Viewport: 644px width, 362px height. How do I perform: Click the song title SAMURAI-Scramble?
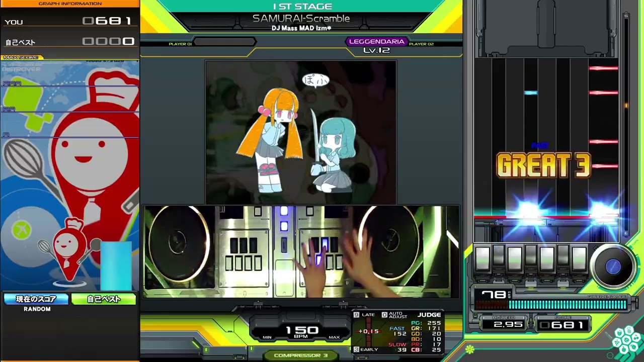click(x=301, y=19)
